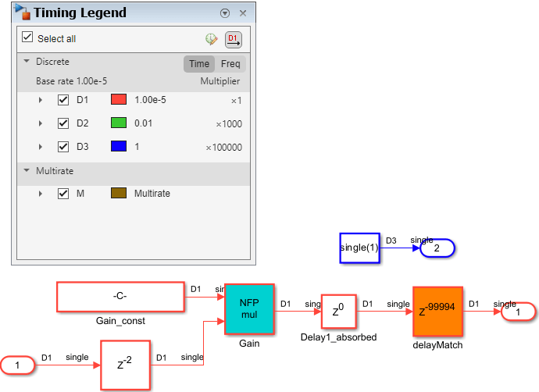This screenshot has height=392, width=539.
Task: Toggle the Select all checkbox
Action: tap(28, 37)
